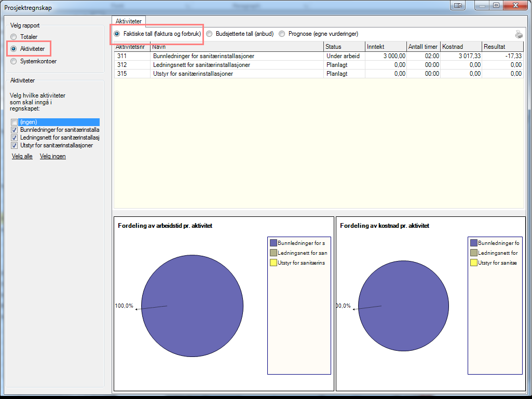Sort by Antall timer column header
Image resolution: width=532 pixels, height=399 pixels.
(424, 47)
